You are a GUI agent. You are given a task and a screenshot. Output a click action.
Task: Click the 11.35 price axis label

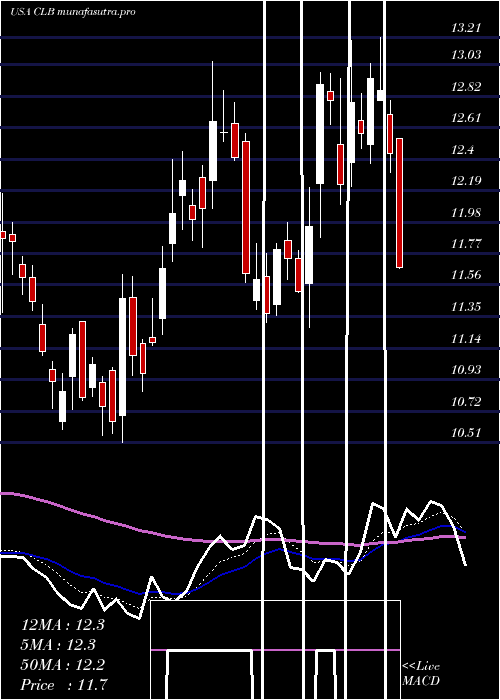coord(466,307)
